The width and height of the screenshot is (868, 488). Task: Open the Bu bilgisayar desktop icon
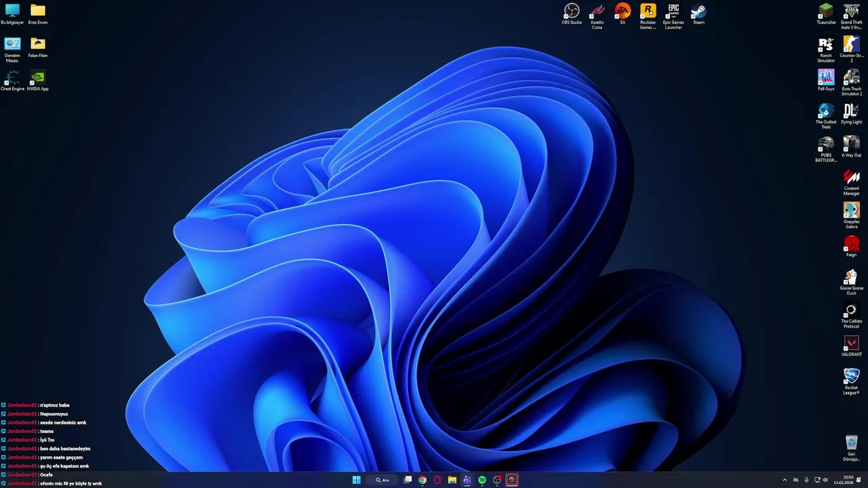click(x=12, y=14)
